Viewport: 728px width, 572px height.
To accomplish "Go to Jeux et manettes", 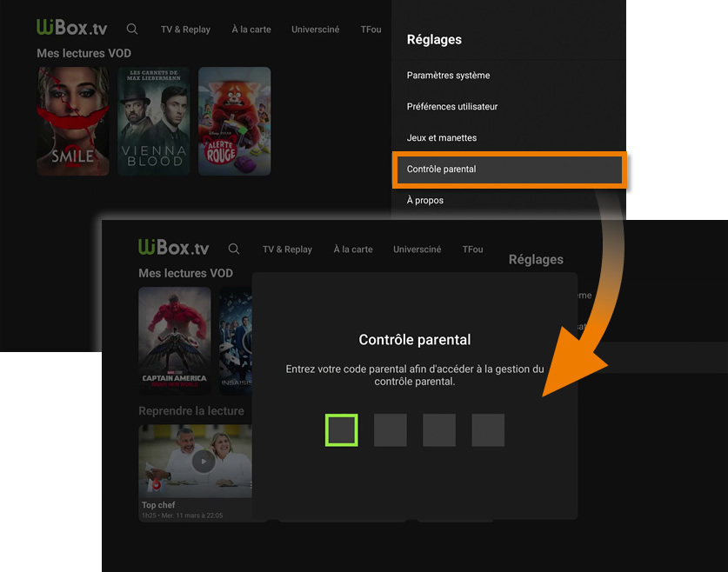I will tap(441, 138).
